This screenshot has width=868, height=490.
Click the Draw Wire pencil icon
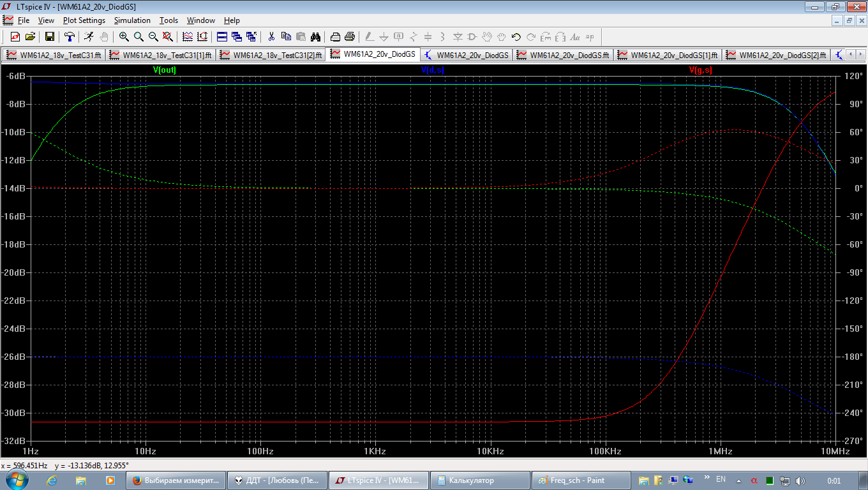pyautogui.click(x=370, y=36)
